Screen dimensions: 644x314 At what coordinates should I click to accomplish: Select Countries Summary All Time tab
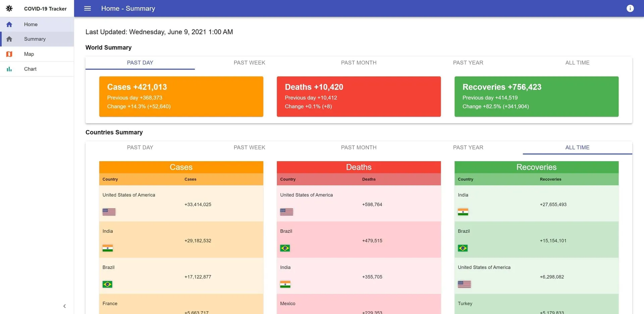[x=578, y=147]
